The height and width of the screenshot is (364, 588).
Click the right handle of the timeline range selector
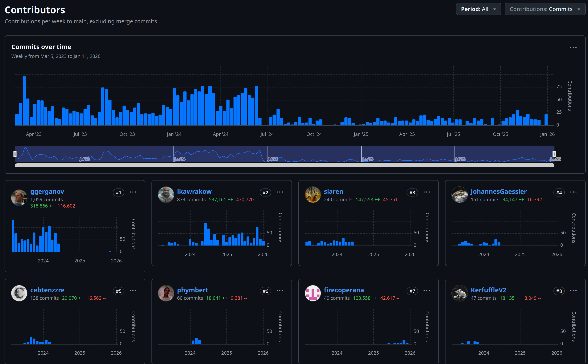click(554, 154)
